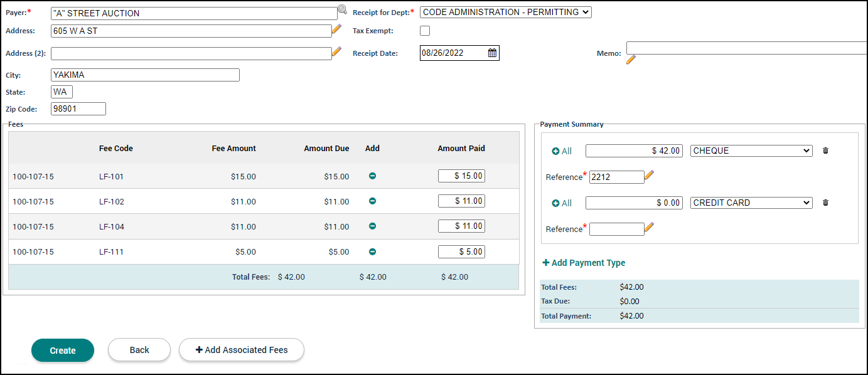Click the CHEQUE amount field showing $ 42.00
The image size is (868, 375).
[x=634, y=151]
